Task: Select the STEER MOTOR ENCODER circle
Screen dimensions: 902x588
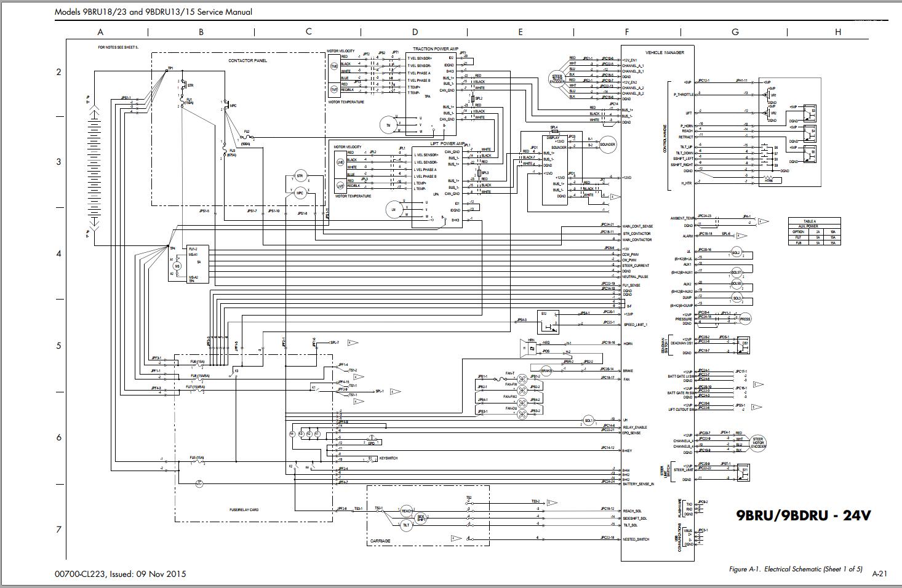Action: pyautogui.click(x=759, y=442)
